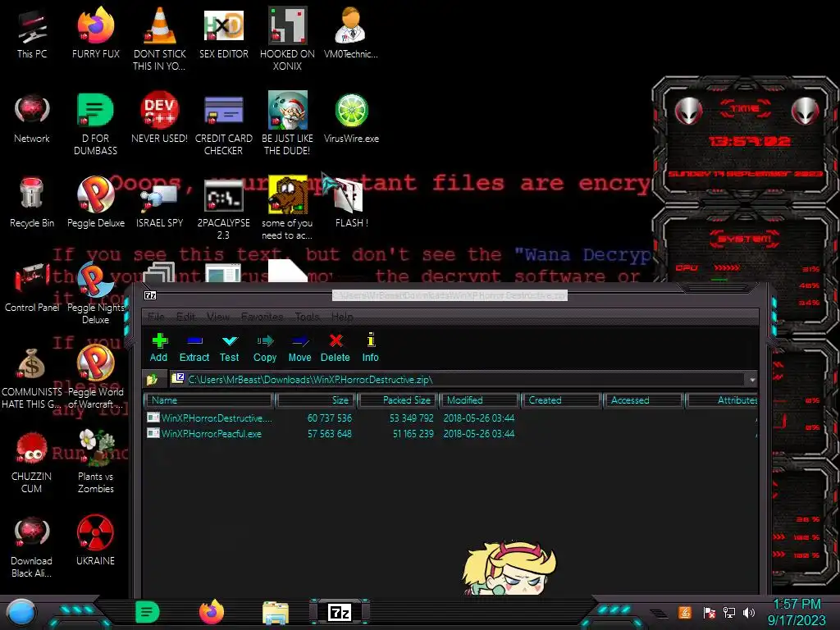Screen dimensions: 840x630
Task: Select the VM0Technic desktop icon
Action: click(x=351, y=33)
